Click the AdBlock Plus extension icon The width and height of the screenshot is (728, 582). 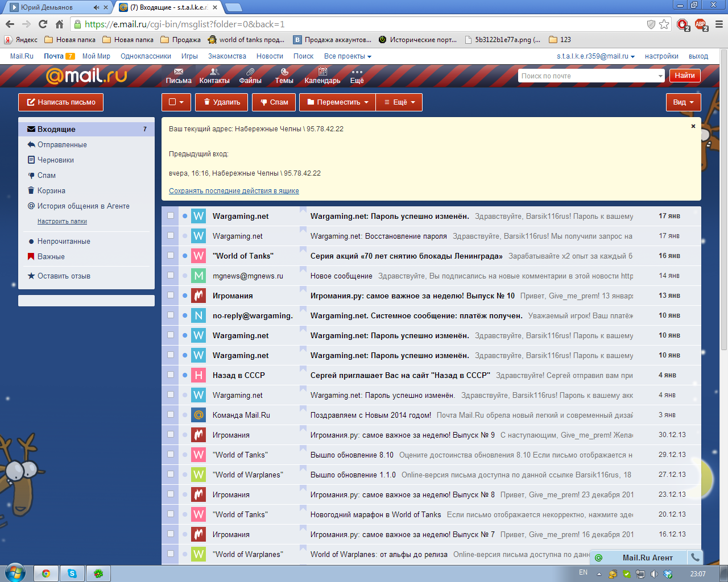click(x=701, y=24)
